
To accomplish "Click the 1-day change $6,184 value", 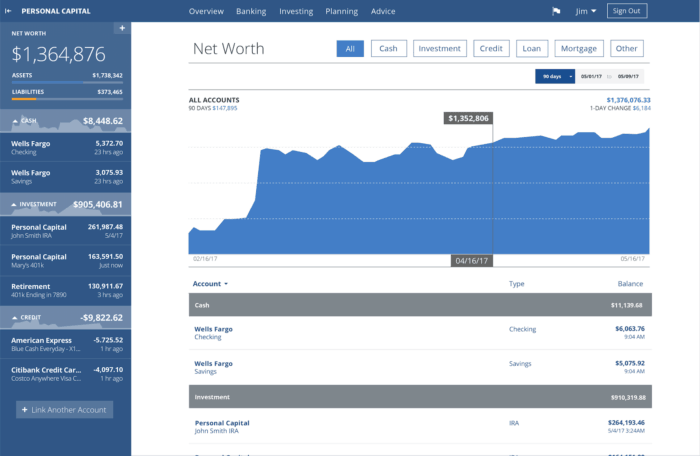I will point(642,108).
